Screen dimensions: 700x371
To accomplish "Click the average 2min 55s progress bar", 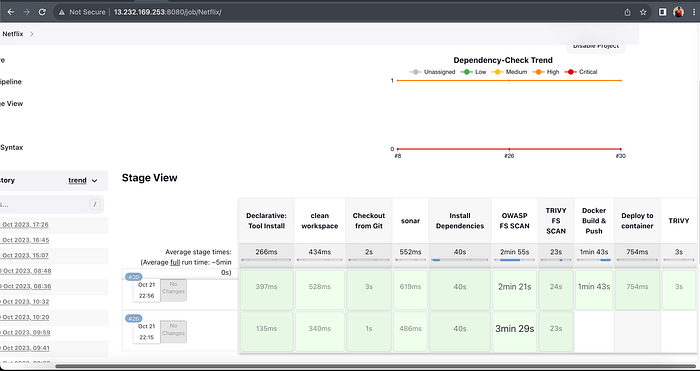I will (515, 259).
